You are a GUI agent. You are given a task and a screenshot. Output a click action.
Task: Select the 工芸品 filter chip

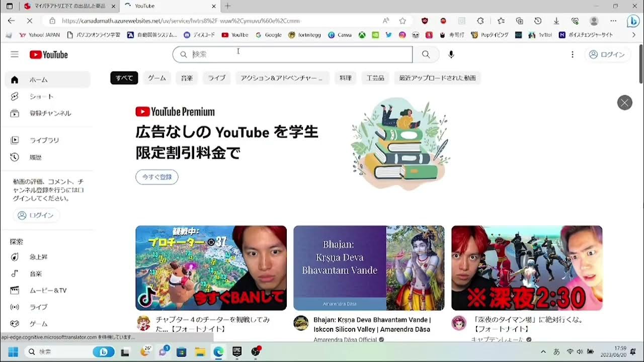(x=375, y=78)
